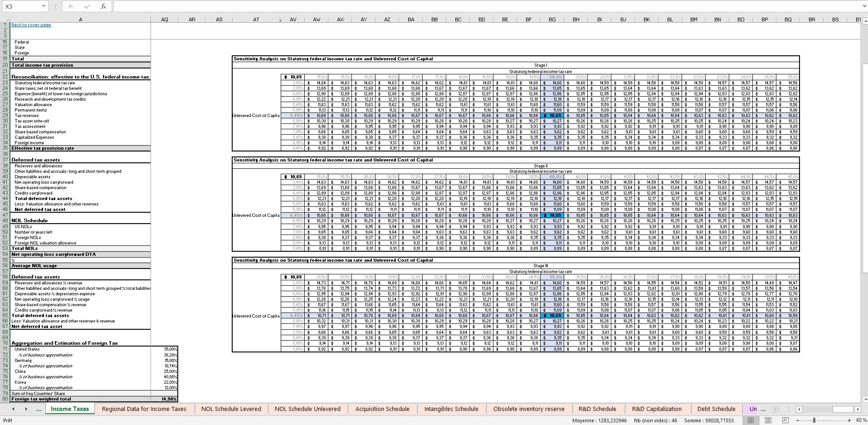Open the Name Box dropdown arrow
The height and width of the screenshot is (425, 868).
(x=44, y=6)
